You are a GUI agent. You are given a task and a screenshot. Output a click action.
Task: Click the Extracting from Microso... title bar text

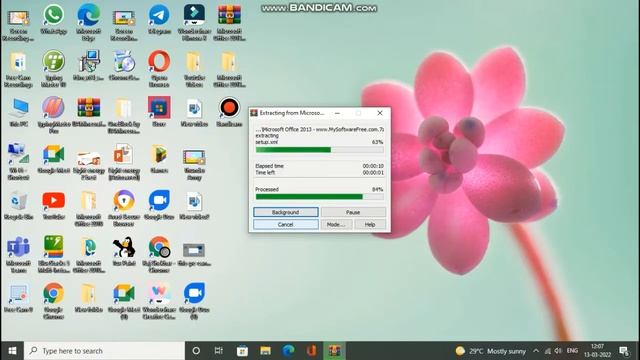(292, 113)
